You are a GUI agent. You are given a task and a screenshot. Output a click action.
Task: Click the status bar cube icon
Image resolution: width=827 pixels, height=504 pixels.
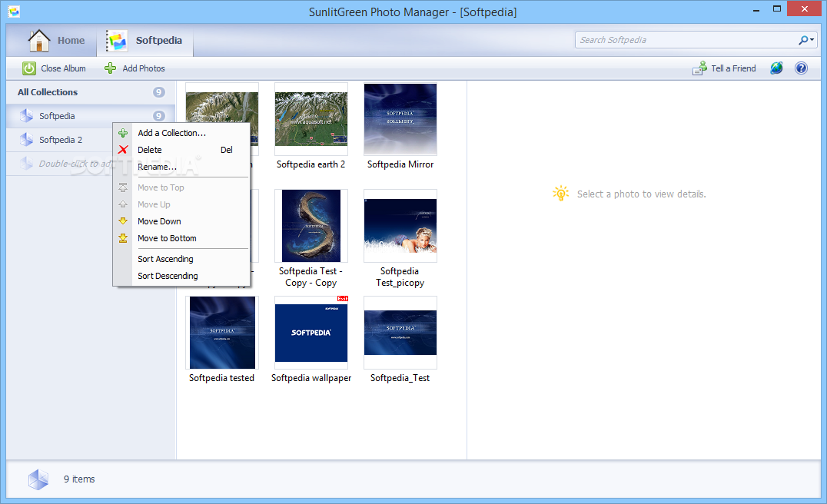(38, 479)
